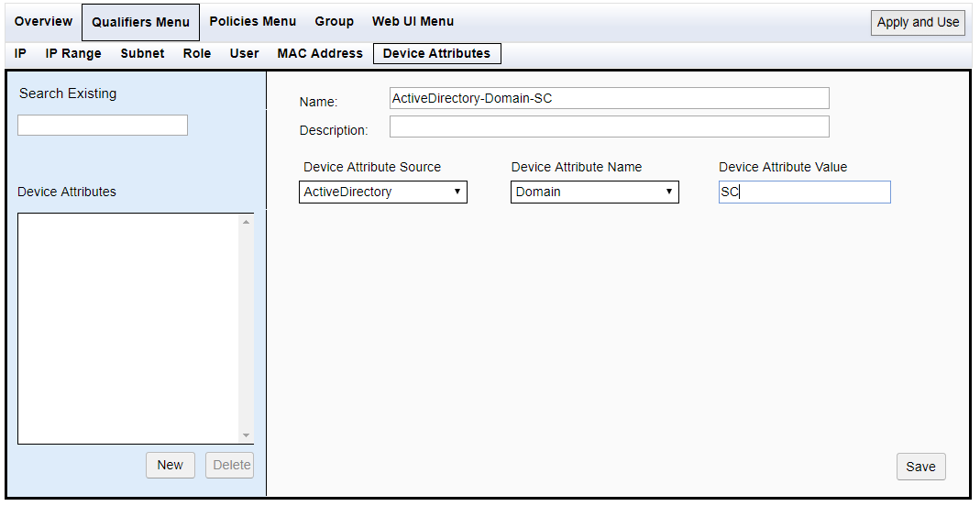Screen dimensions: 980x506
Task: Expand the Device Attribute Name dropdown
Action: (595, 192)
